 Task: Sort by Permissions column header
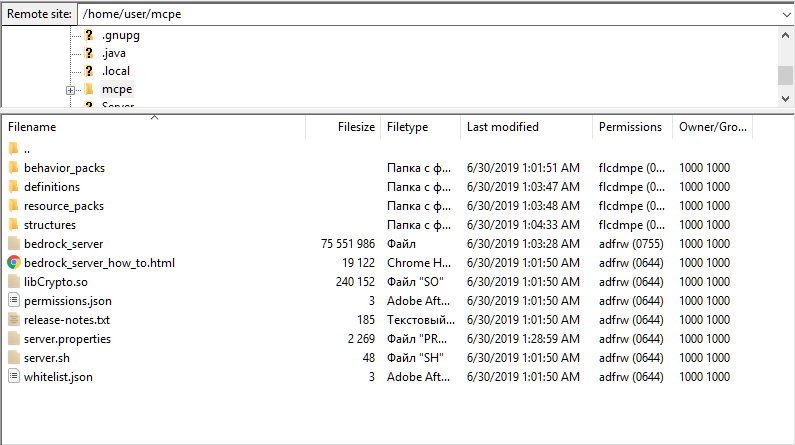coord(633,127)
